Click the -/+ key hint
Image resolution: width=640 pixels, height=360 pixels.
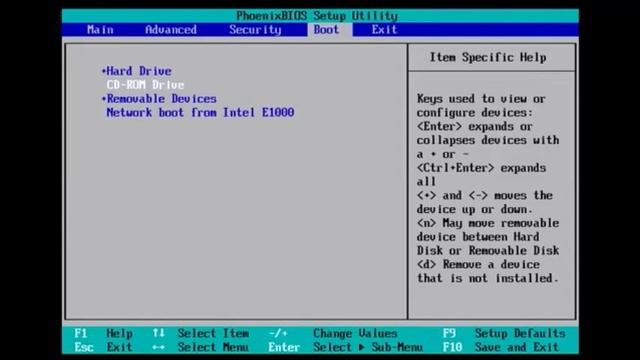(278, 333)
